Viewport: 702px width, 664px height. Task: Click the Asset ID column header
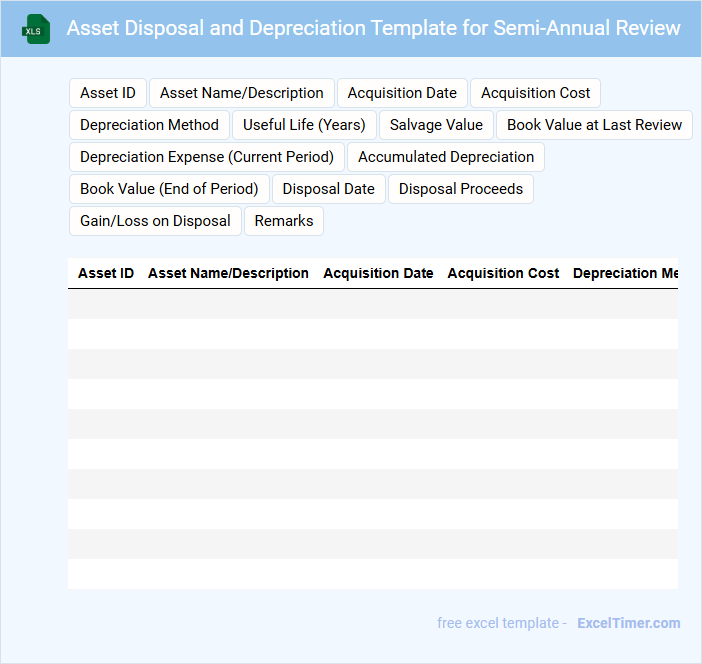click(106, 273)
